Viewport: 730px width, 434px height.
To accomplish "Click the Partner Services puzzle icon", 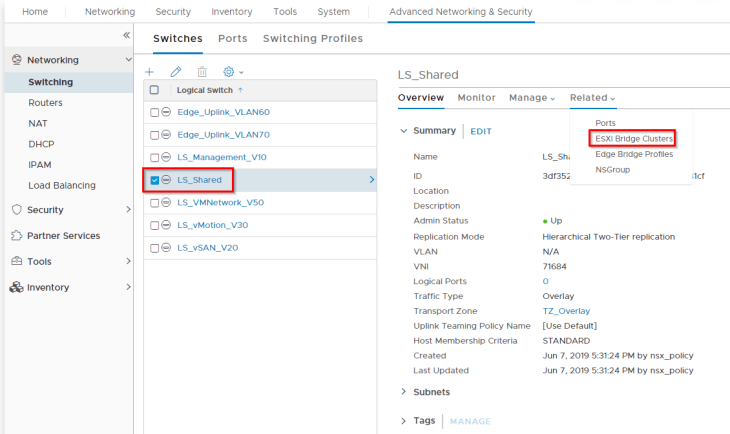I will pos(17,236).
